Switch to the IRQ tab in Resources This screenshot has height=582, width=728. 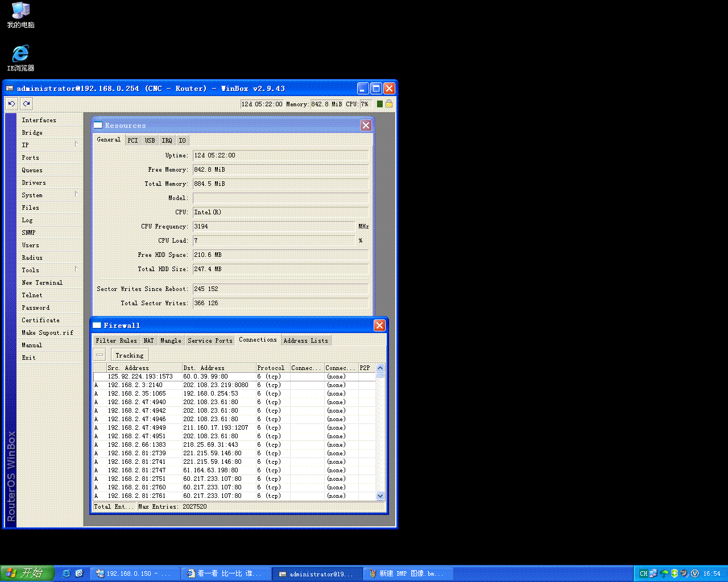click(x=167, y=140)
